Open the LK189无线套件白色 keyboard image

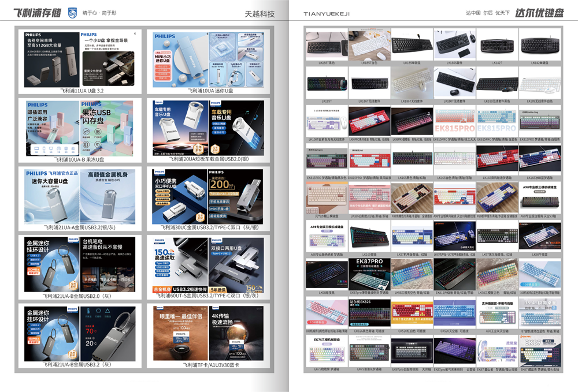tap(540, 83)
